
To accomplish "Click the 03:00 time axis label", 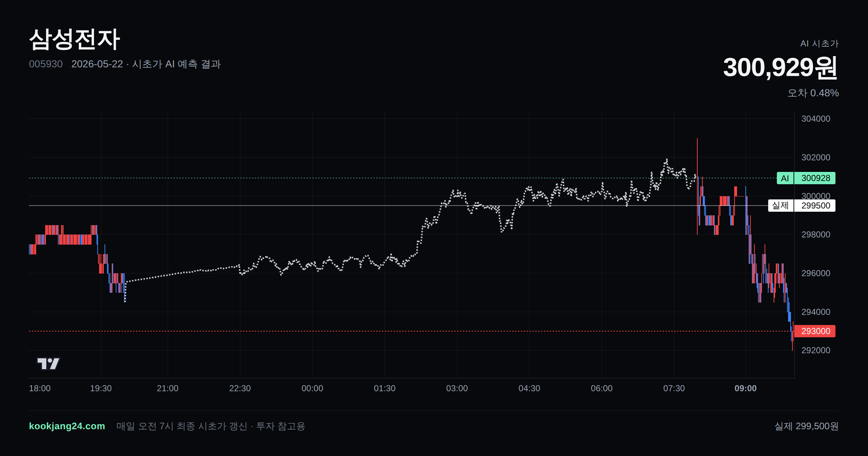I will 457,388.
